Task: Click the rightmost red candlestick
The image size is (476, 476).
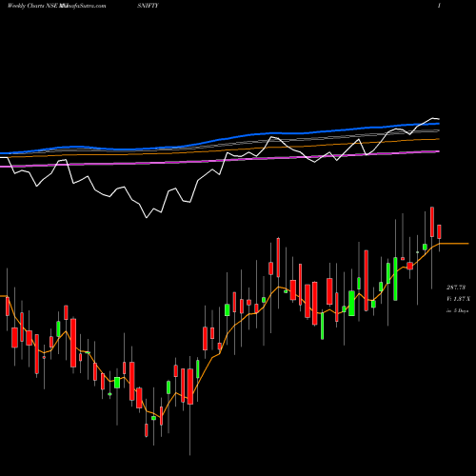Action: click(x=439, y=232)
